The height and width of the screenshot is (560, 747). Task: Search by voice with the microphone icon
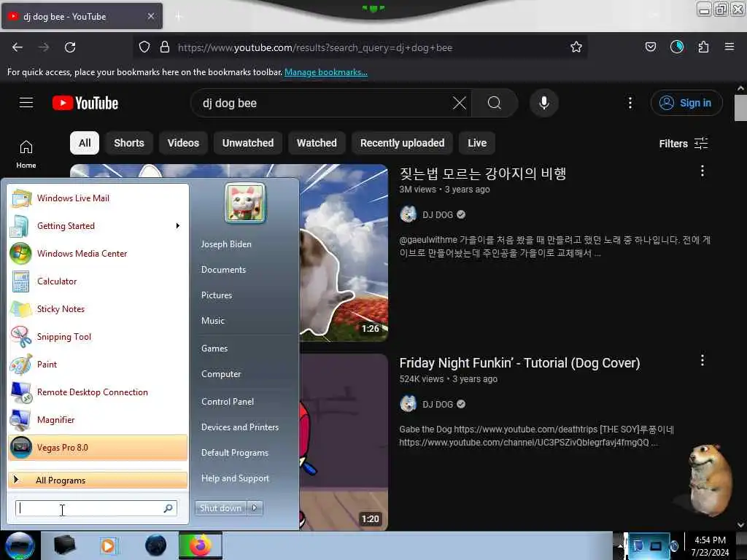click(544, 103)
